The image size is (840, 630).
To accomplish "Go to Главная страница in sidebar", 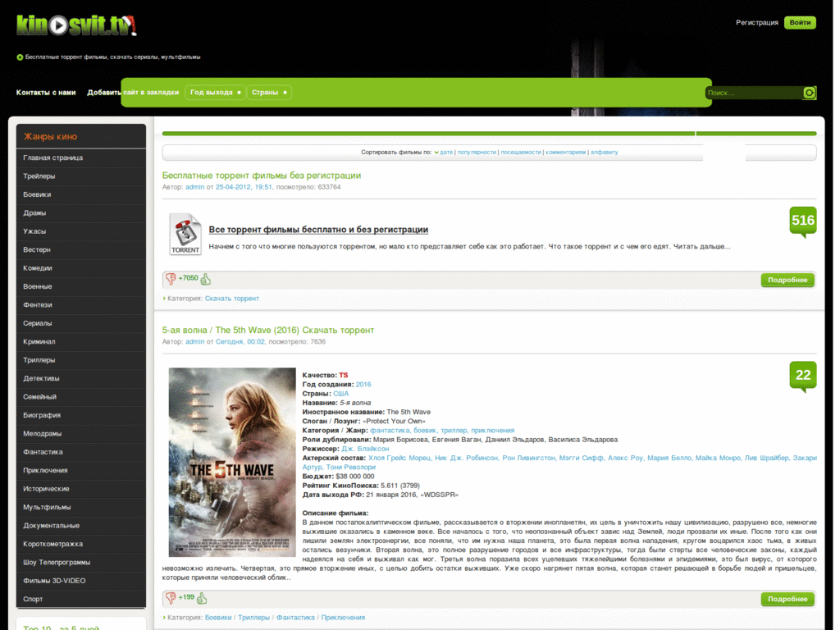I will pyautogui.click(x=81, y=157).
